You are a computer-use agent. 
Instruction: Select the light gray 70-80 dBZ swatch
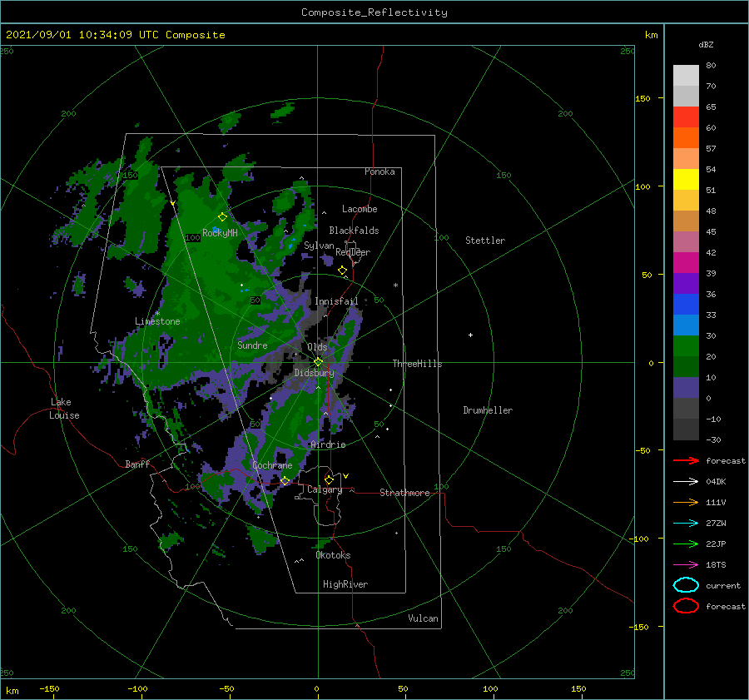686,75
